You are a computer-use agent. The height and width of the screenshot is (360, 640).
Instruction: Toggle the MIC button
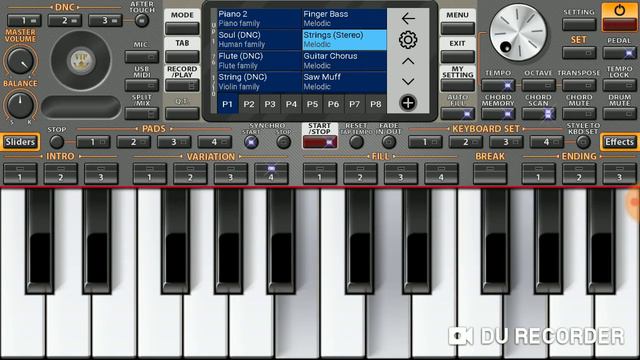[142, 57]
